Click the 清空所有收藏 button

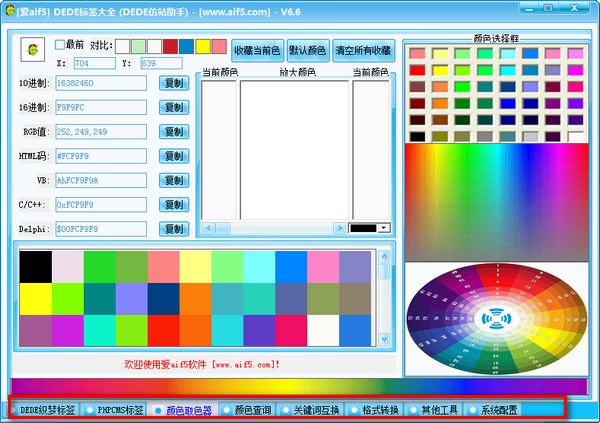pos(363,50)
